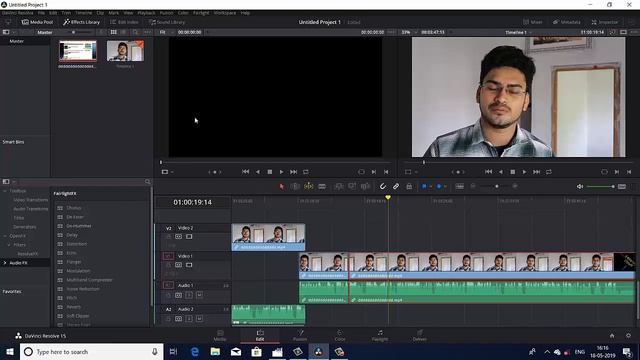This screenshot has height=360, width=640.
Task: Open the Mixer panel
Action: 533,22
